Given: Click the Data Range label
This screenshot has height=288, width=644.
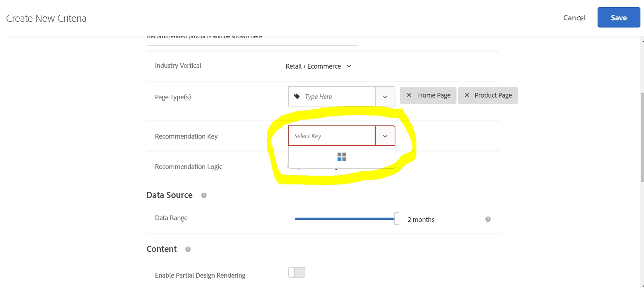Looking at the screenshot, I should click(x=171, y=218).
